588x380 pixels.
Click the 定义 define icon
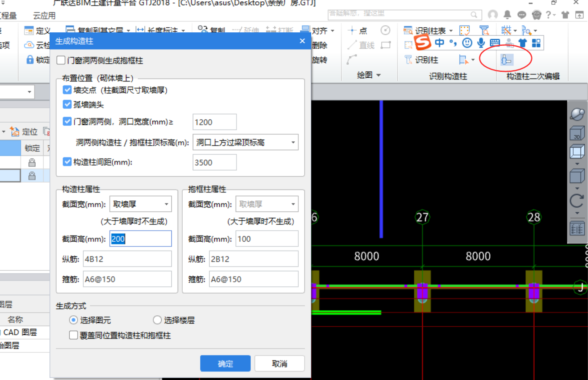[x=29, y=31]
